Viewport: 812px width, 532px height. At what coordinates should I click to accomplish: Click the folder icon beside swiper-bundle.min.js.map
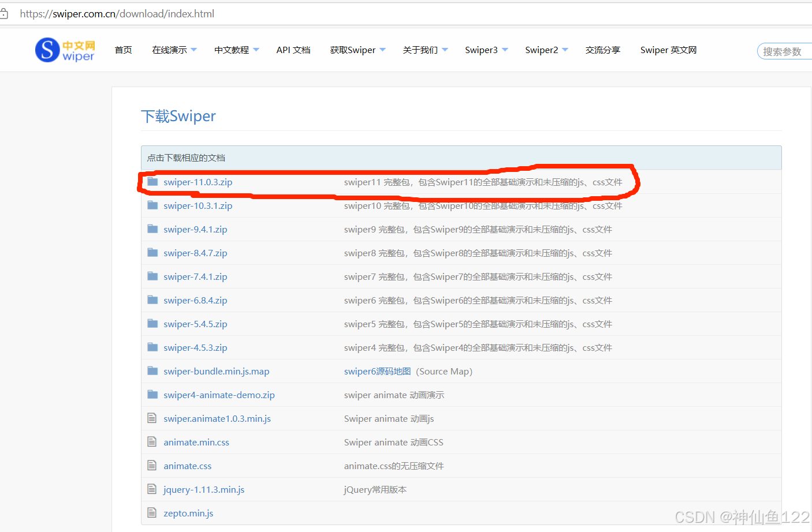pyautogui.click(x=152, y=370)
